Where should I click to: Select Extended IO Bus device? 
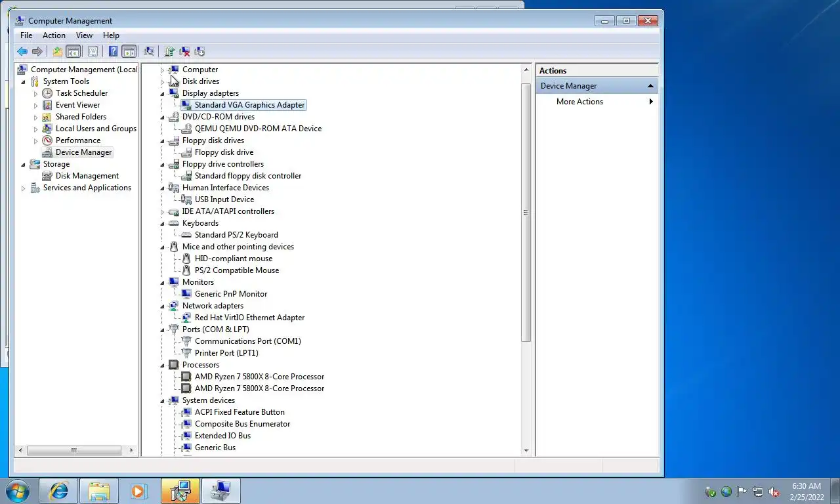click(x=222, y=436)
